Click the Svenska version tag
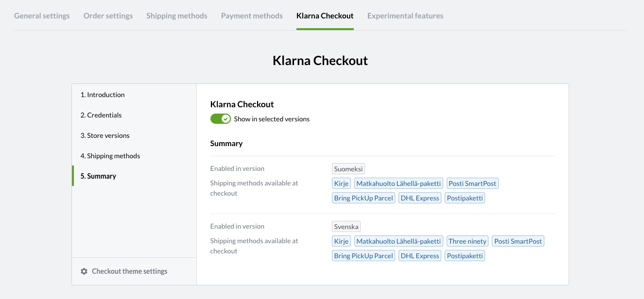 [x=346, y=227]
